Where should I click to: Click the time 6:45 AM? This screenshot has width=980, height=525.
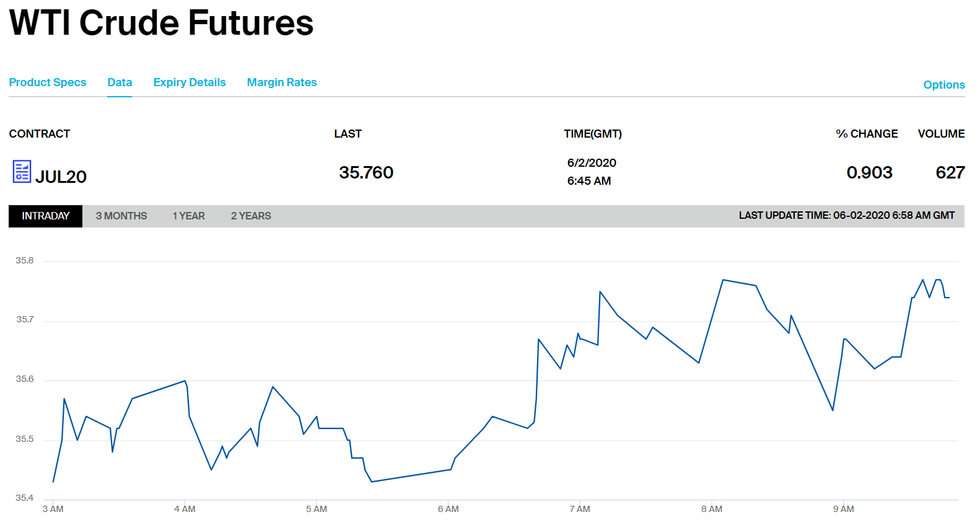point(589,181)
